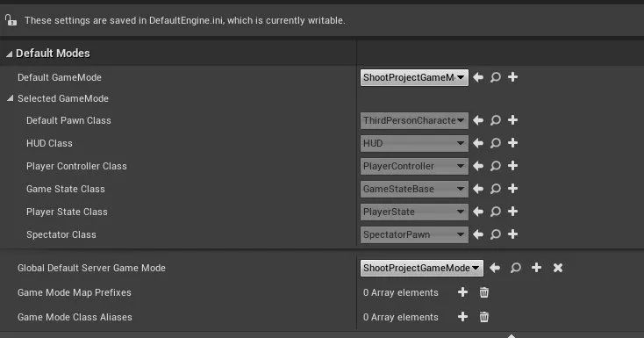
Task: Expand advanced settings with bottom arrow
Action: (x=512, y=335)
